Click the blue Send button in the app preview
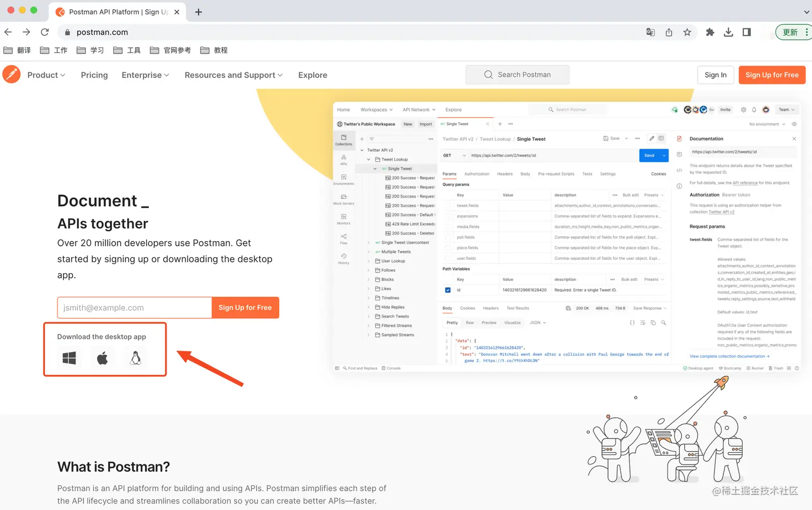 pos(649,156)
